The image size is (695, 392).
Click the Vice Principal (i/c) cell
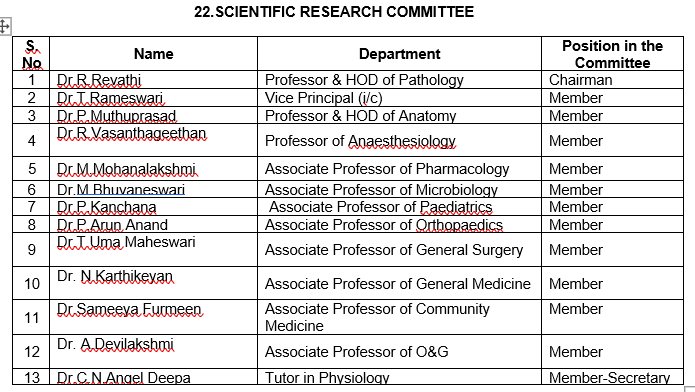pyautogui.click(x=399, y=98)
